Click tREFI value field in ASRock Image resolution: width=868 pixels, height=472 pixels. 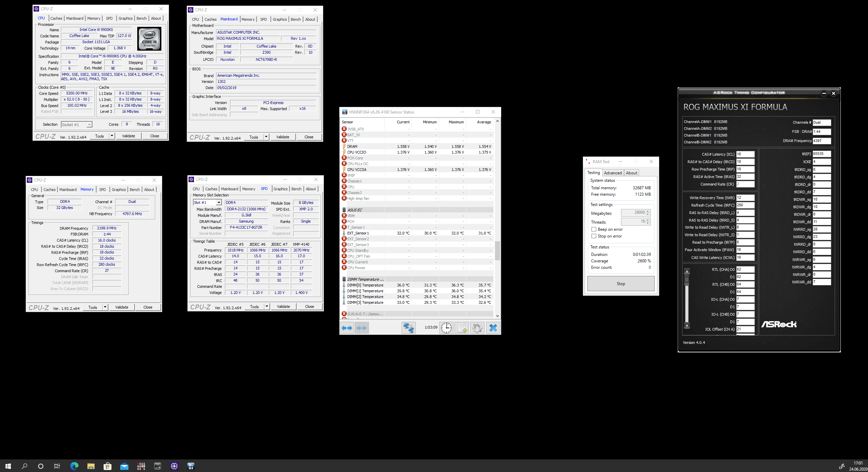click(822, 154)
